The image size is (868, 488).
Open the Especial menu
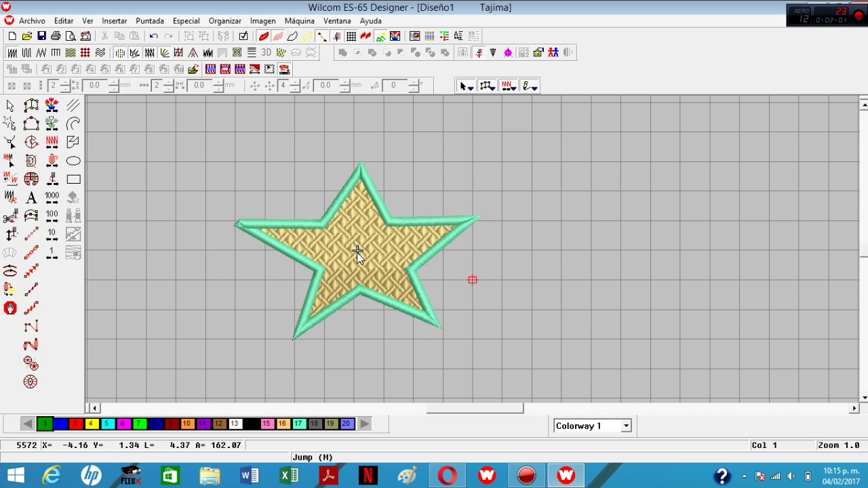coord(186,21)
